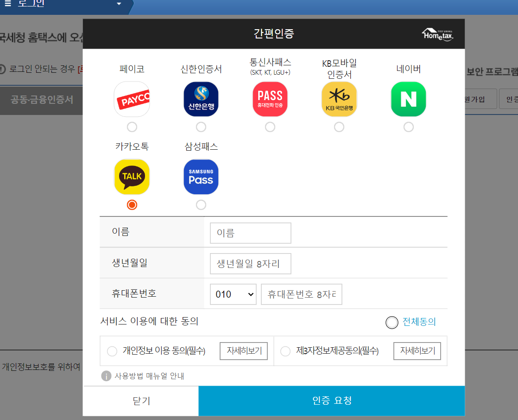The image size is (518, 420).
Task: Click the KB모바일 인증서 label text
Action: click(339, 69)
